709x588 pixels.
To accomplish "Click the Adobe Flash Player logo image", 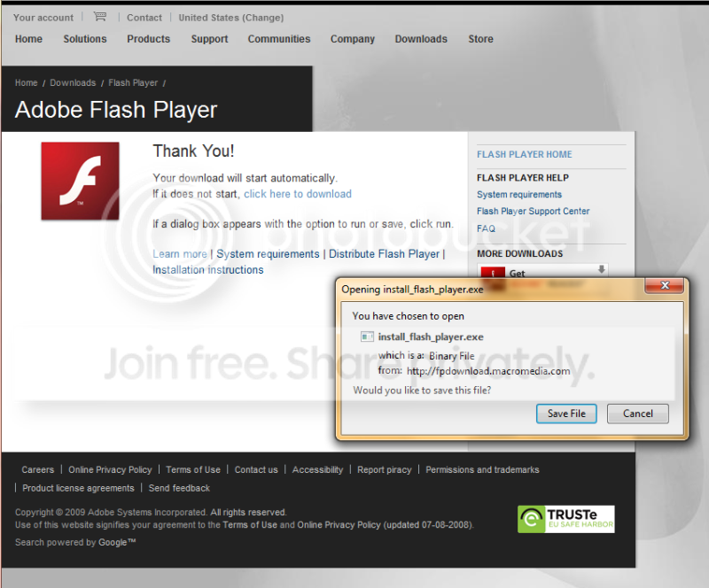I will coord(80,181).
